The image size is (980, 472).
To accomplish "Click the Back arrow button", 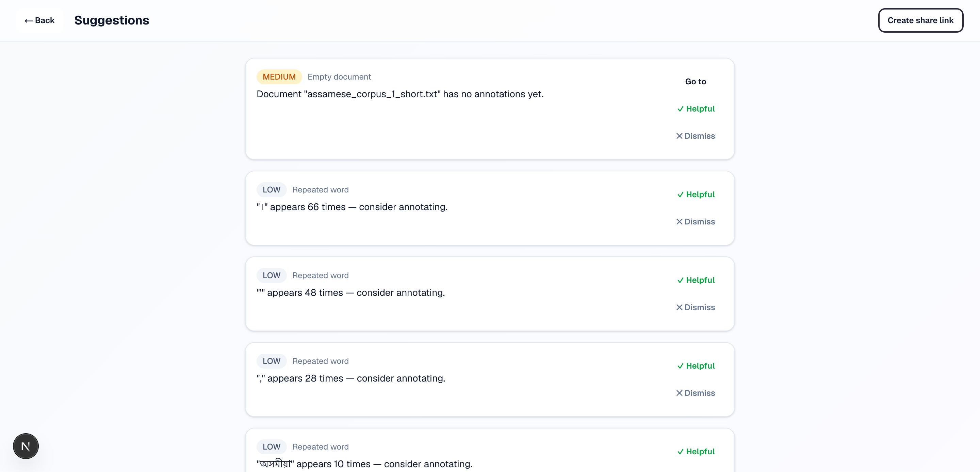I will (x=39, y=20).
